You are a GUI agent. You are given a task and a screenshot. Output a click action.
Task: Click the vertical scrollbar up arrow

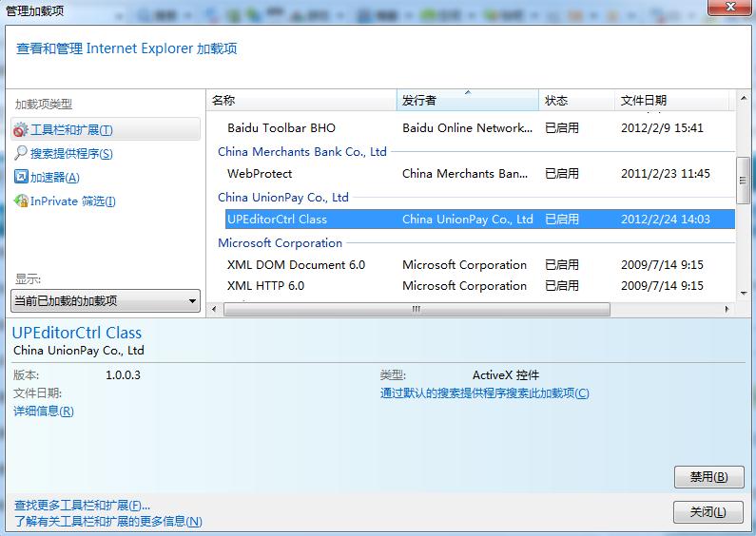point(744,98)
